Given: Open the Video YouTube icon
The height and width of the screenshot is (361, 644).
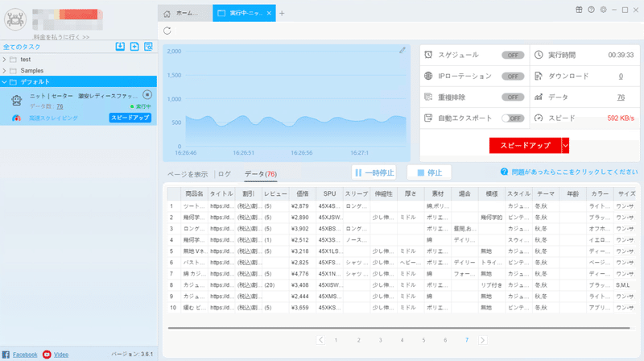Looking at the screenshot, I should (x=47, y=355).
